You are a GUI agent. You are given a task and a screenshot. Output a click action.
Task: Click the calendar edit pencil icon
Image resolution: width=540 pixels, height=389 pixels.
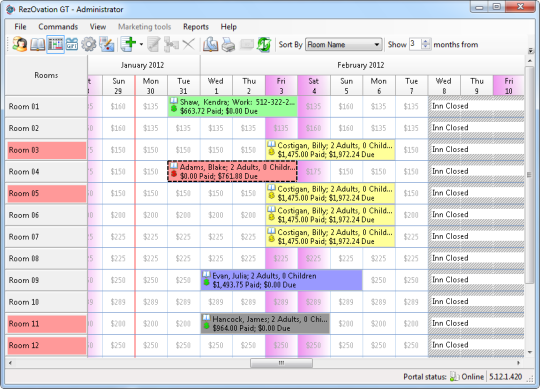[x=106, y=44]
